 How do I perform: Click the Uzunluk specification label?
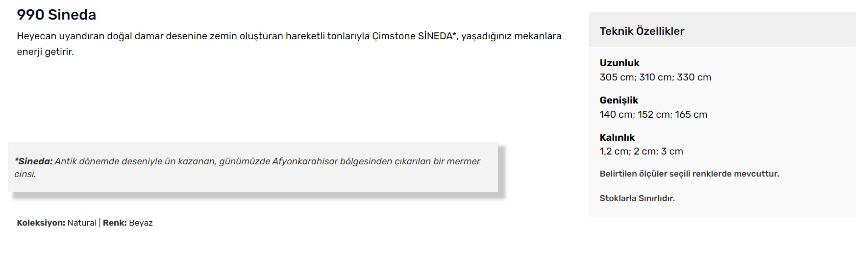point(620,63)
